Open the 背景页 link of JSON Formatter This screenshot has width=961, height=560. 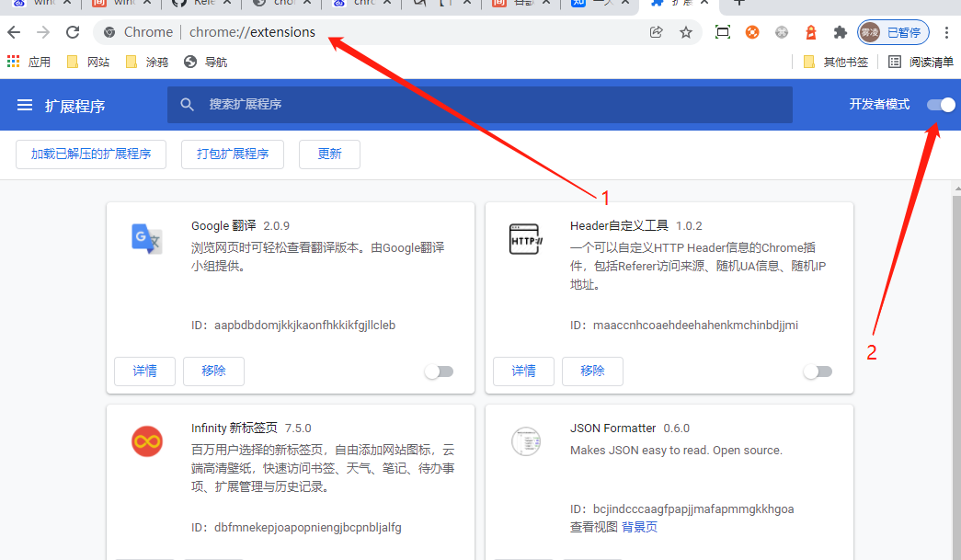tap(639, 527)
